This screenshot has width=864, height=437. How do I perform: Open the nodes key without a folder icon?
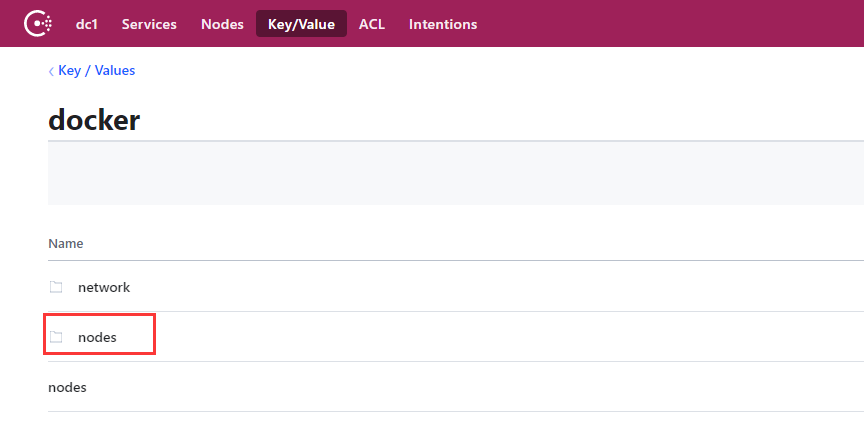pyautogui.click(x=67, y=387)
